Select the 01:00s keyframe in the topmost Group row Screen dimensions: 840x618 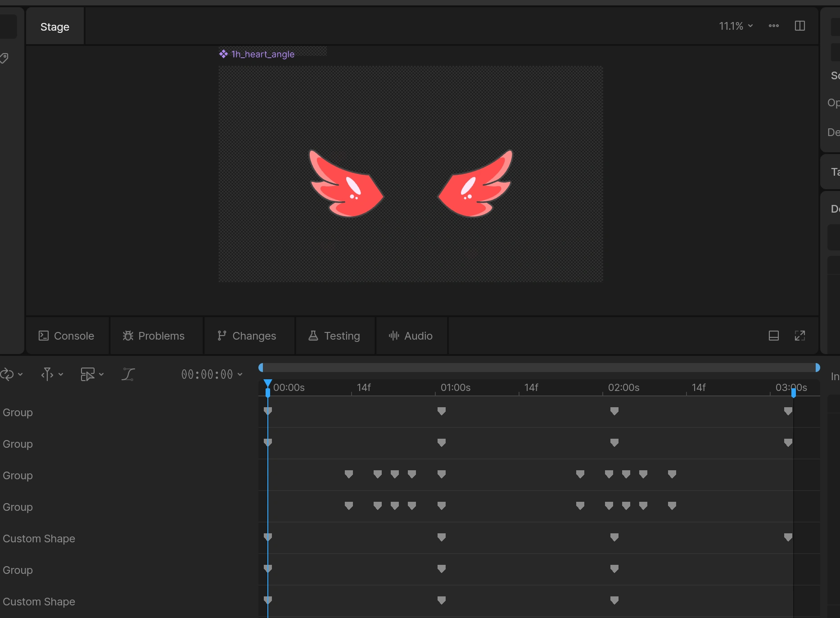[x=442, y=411]
